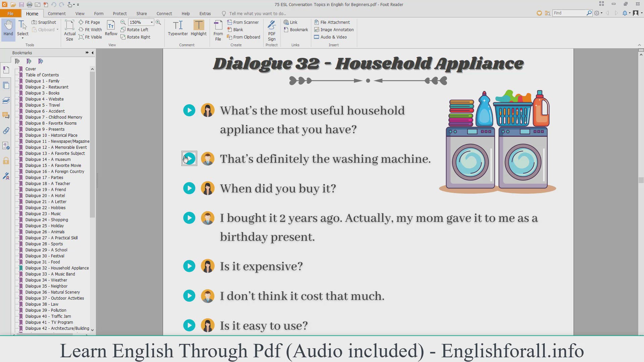Click the PDF Sign icon
644x362 pixels.
272,30
